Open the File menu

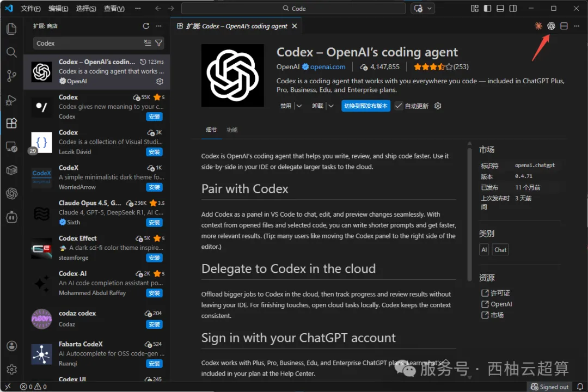30,8
